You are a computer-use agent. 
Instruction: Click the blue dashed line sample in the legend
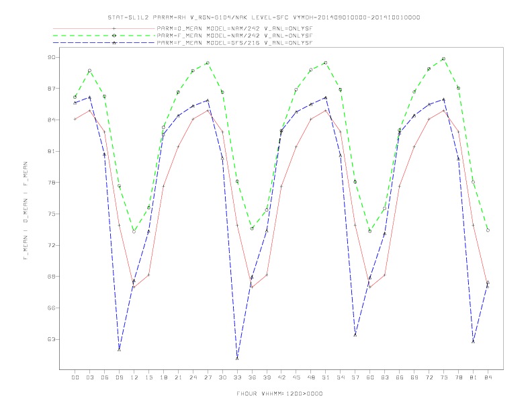[104, 43]
